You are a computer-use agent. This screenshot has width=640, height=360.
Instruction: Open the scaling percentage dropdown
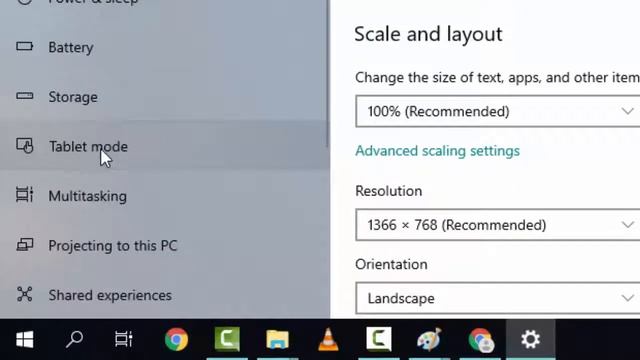(498, 111)
